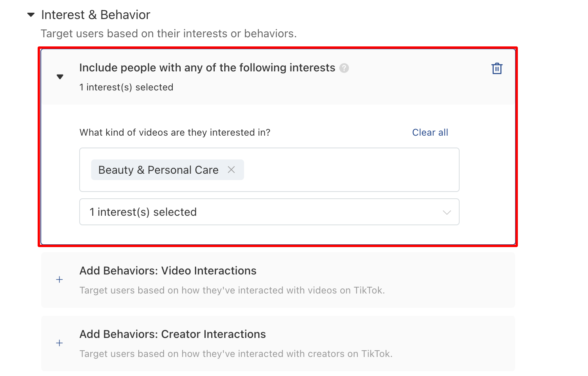Click plus icon for Video Interactions
This screenshot has width=588, height=376.
[59, 280]
